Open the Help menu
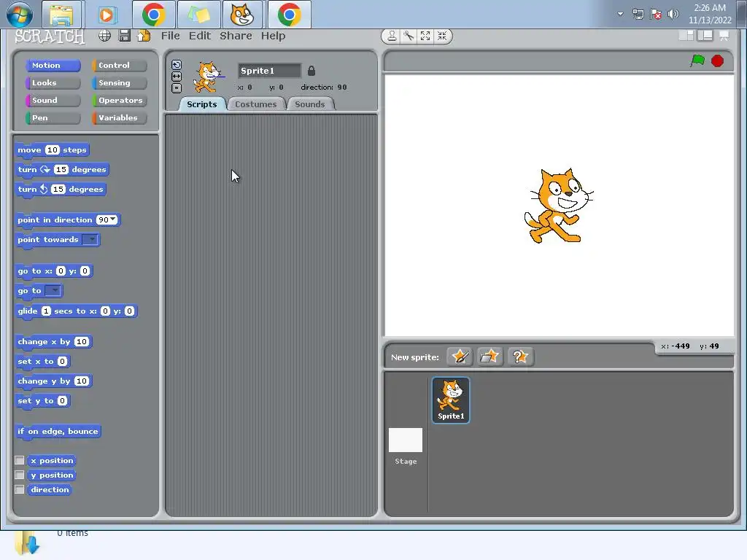 pos(273,36)
